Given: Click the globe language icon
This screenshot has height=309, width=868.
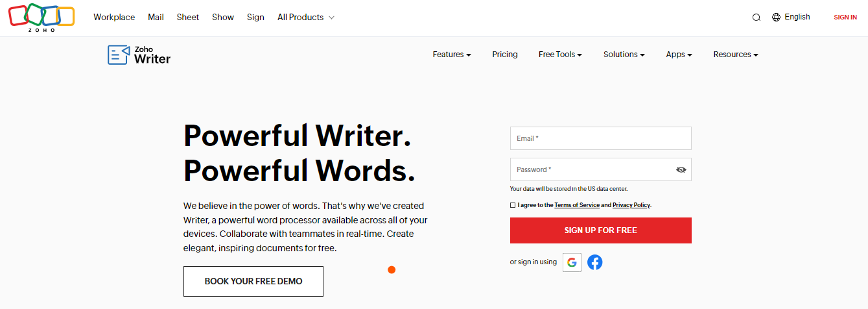Looking at the screenshot, I should [x=776, y=18].
